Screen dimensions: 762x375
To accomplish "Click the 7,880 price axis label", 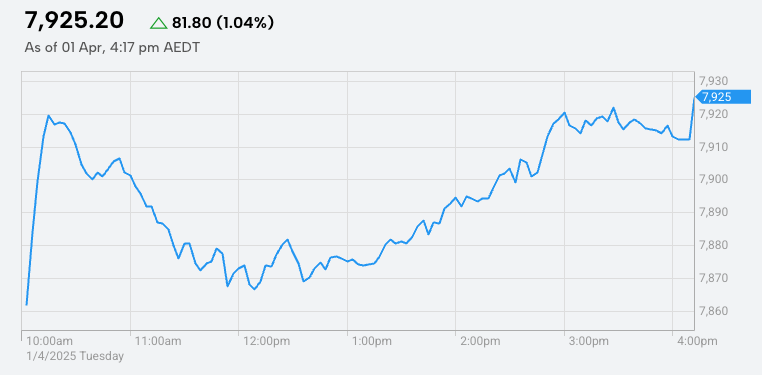I will (x=712, y=245).
